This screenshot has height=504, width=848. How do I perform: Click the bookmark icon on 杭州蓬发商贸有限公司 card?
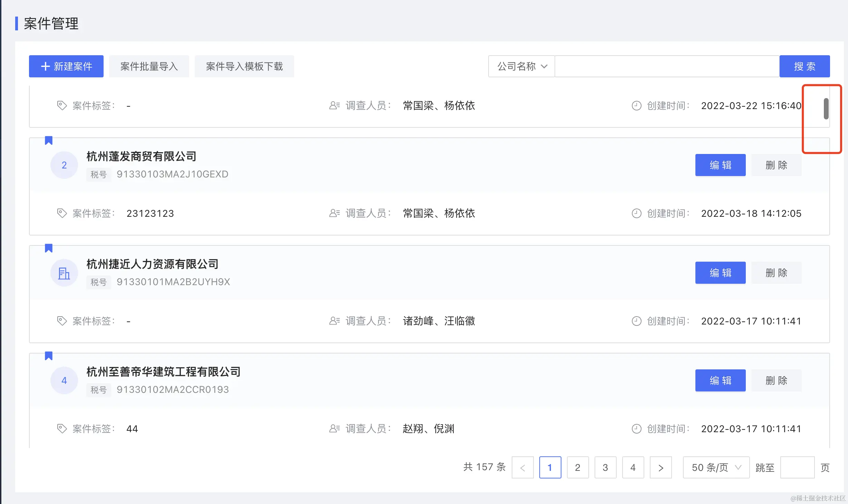[49, 140]
